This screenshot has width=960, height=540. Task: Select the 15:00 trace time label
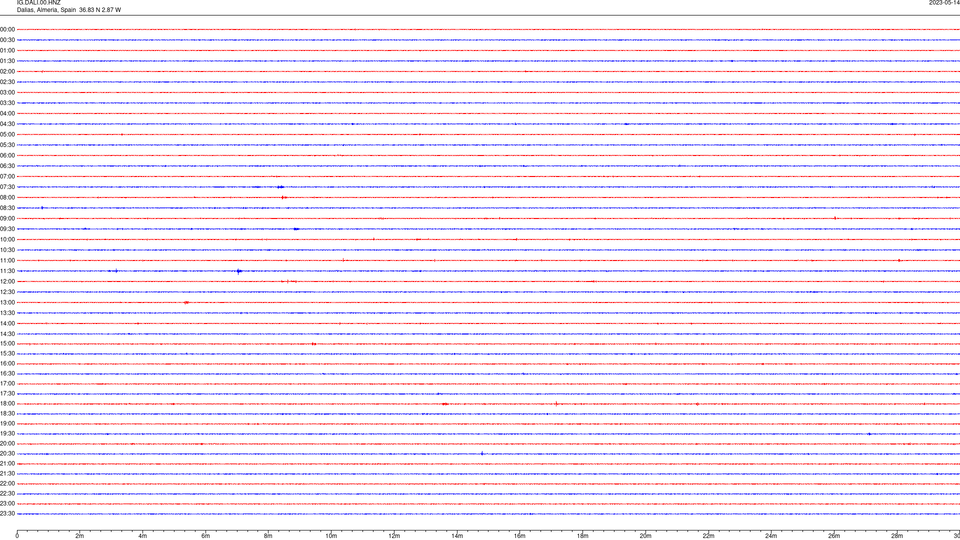click(7, 343)
